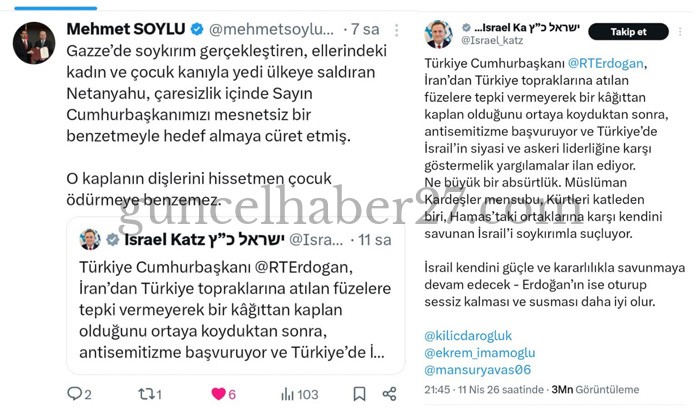Bookmark Mehmet SOYLU's tweet
The image size is (700, 420).
(359, 394)
